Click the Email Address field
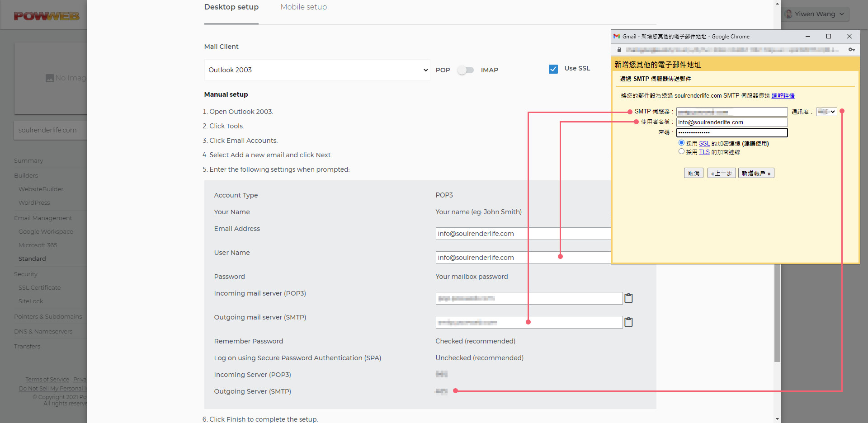This screenshot has height=423, width=868. click(523, 234)
